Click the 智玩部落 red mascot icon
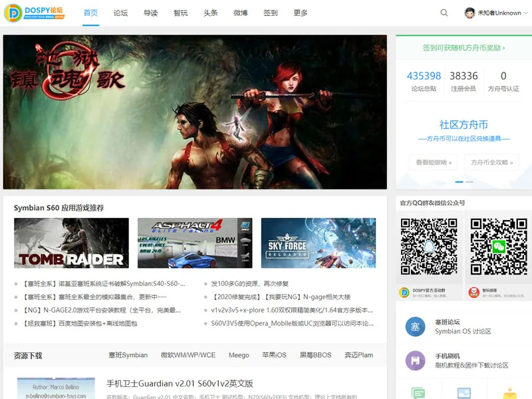The image size is (532, 399). click(x=473, y=292)
